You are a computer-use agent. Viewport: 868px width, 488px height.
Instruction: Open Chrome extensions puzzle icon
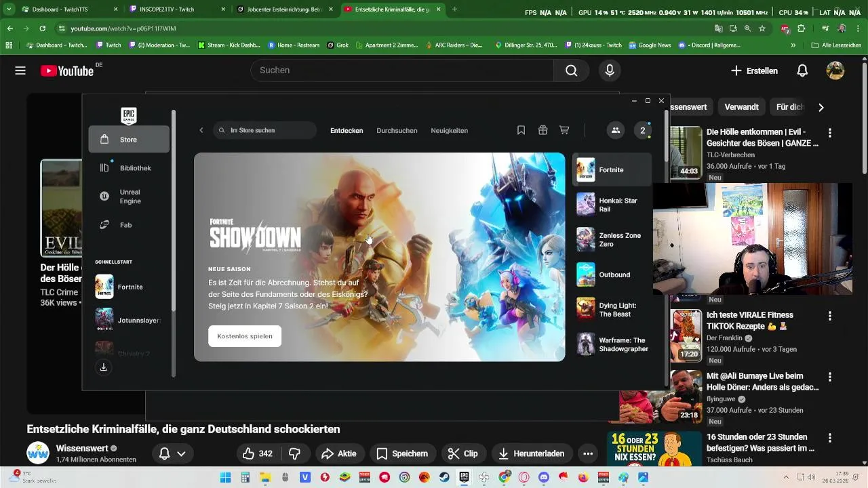(802, 28)
